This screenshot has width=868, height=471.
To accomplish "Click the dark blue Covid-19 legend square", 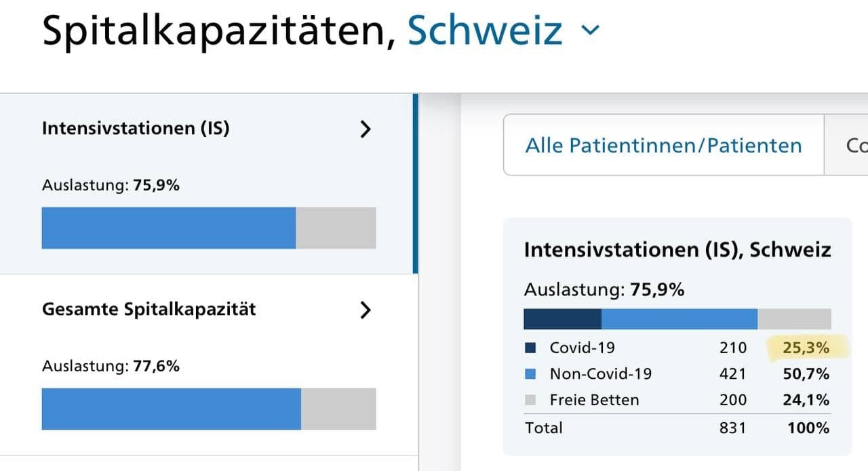I will (x=530, y=348).
